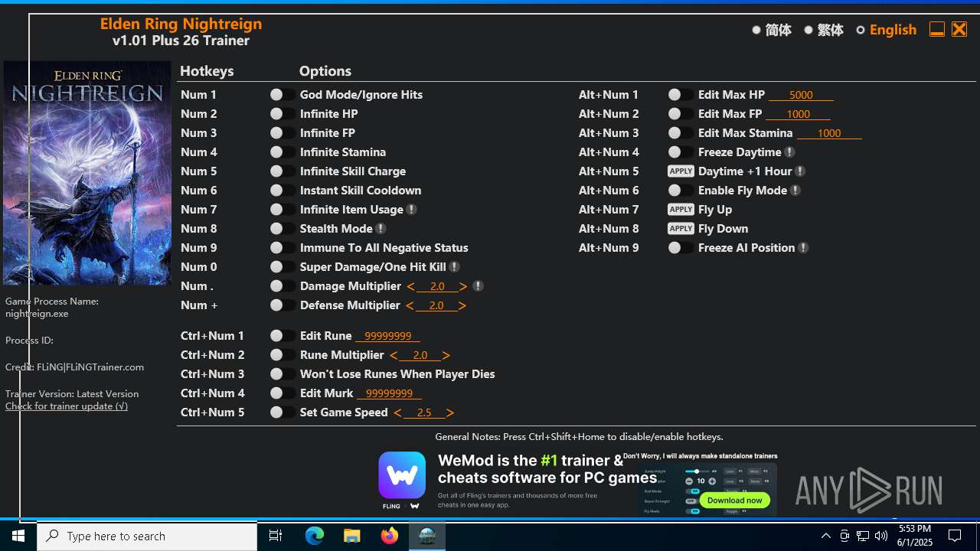Toggle Freeze Daytime switch

coord(681,152)
